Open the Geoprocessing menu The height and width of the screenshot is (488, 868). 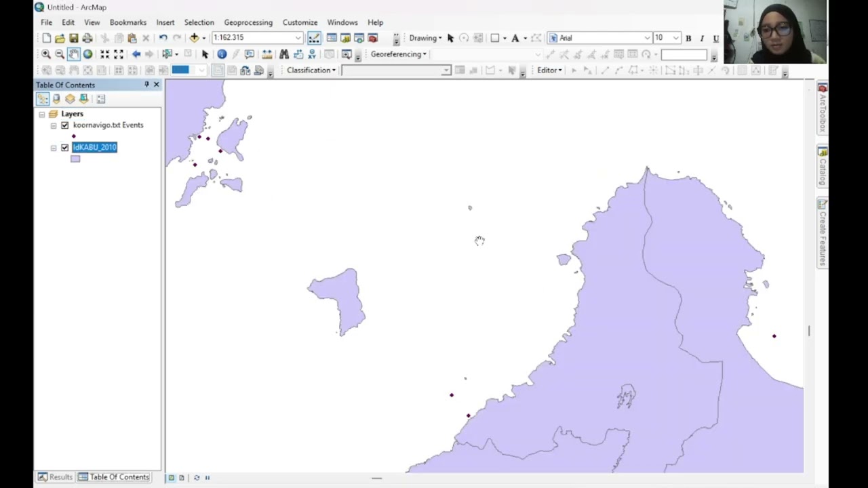(248, 22)
